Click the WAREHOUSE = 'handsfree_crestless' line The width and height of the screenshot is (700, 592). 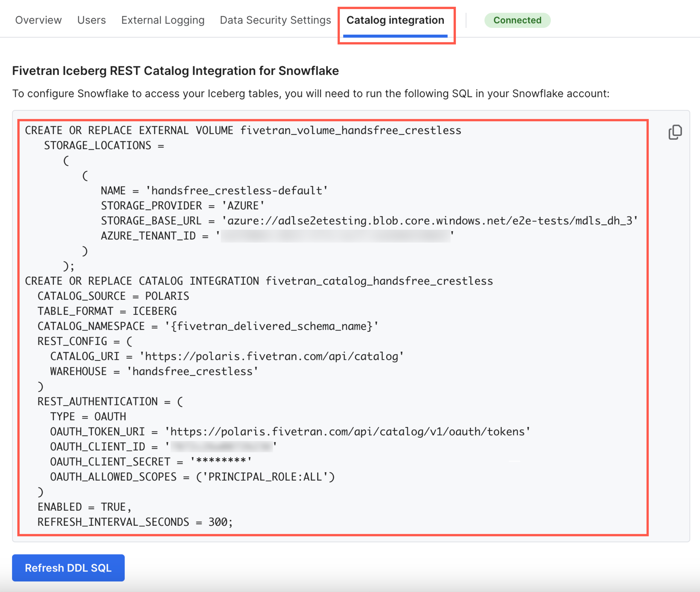[154, 372]
